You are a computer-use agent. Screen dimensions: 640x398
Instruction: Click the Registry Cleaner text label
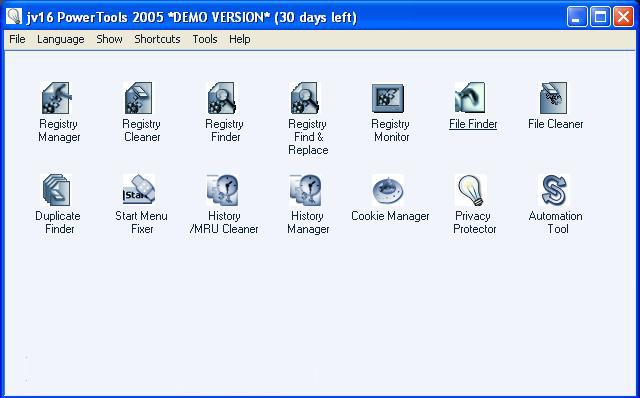[142, 131]
